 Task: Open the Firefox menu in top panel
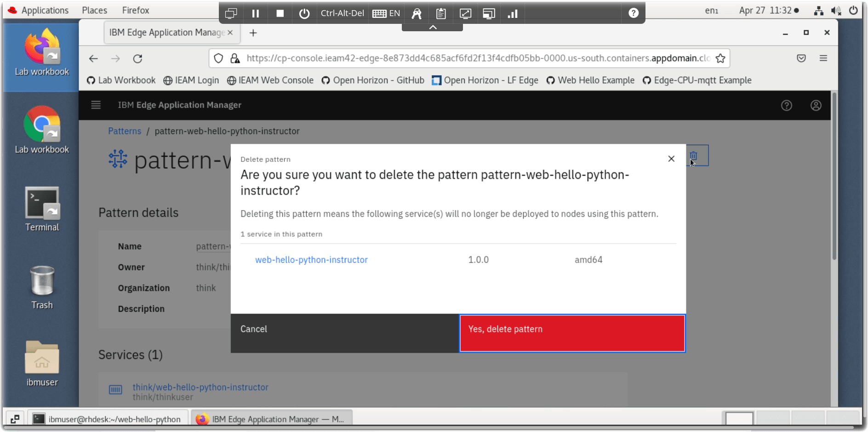point(136,10)
